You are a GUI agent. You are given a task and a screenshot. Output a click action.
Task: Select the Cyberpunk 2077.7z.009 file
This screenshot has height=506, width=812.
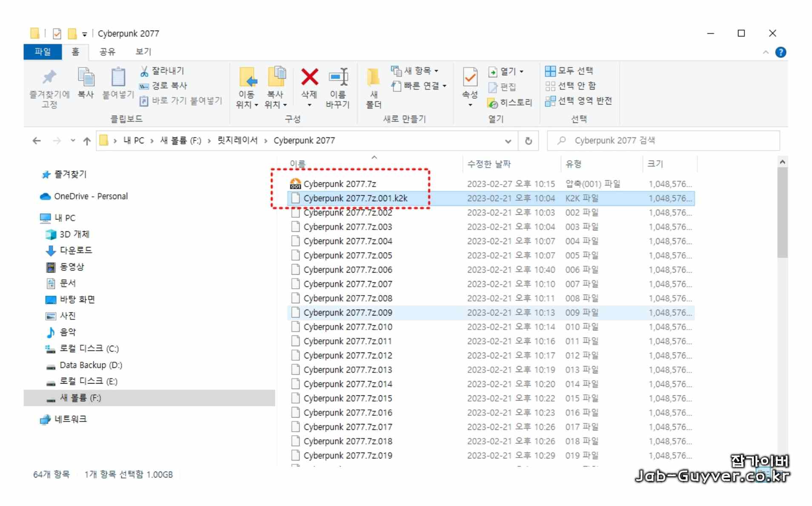[491, 313]
